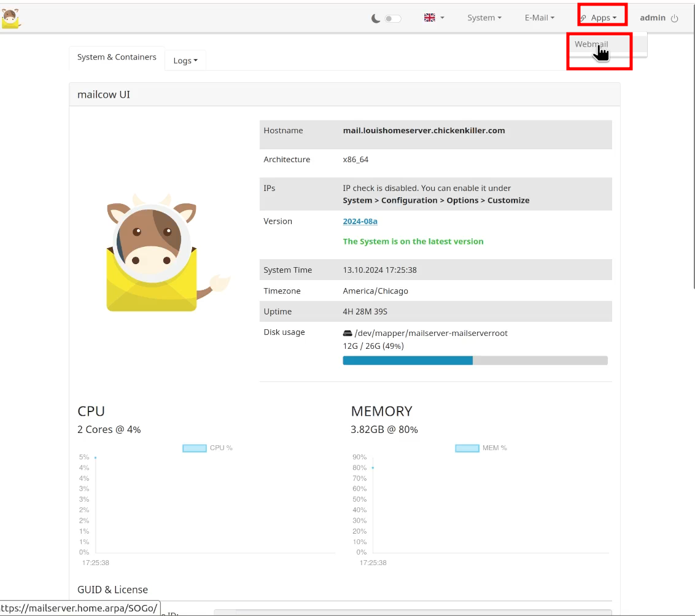Click the admin user label
This screenshot has height=616, width=695.
pyautogui.click(x=653, y=18)
